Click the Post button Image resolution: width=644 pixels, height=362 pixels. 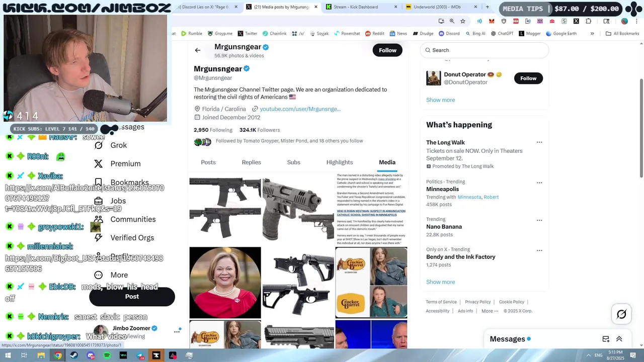tap(132, 297)
